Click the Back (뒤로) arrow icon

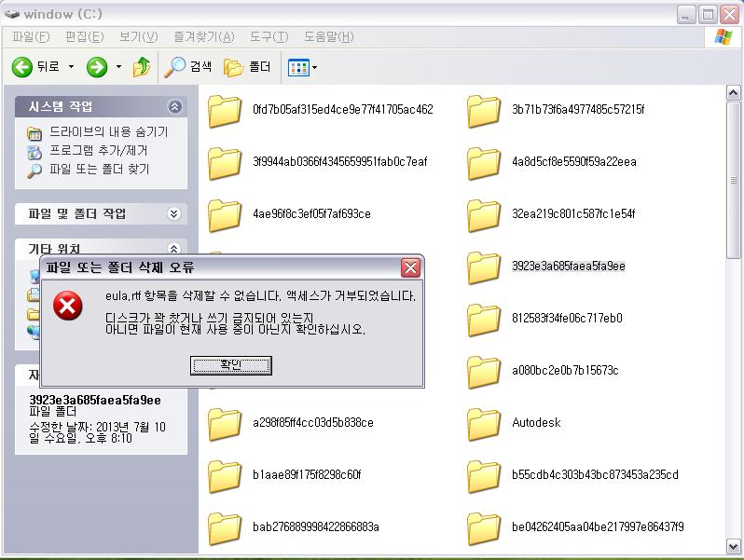pyautogui.click(x=22, y=67)
